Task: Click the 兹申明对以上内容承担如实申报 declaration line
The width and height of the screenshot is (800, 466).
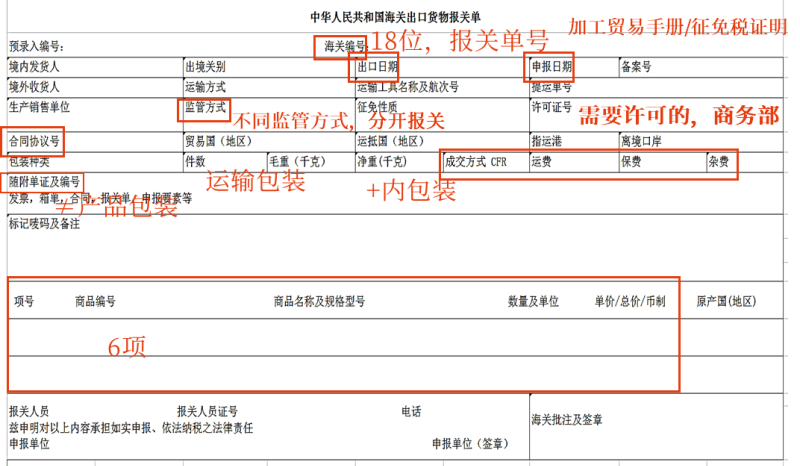Action: 131,428
